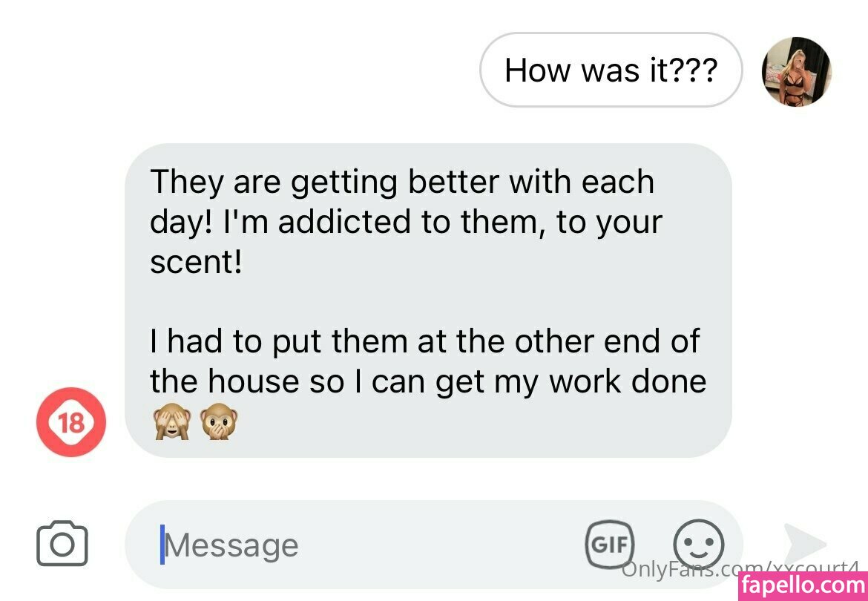Image resolution: width=868 pixels, height=601 pixels.
Task: Tap the speak-no-evil monkey emoji
Action: [x=219, y=421]
